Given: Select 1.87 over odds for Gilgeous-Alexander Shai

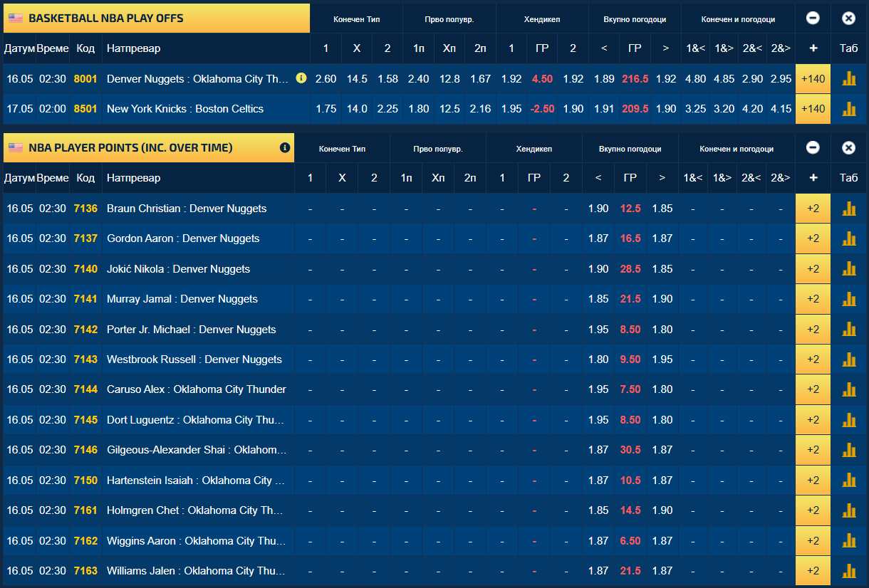Looking at the screenshot, I should pos(662,450).
